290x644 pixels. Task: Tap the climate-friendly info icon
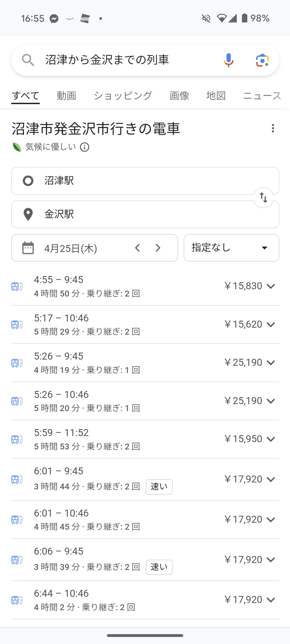[x=85, y=147]
